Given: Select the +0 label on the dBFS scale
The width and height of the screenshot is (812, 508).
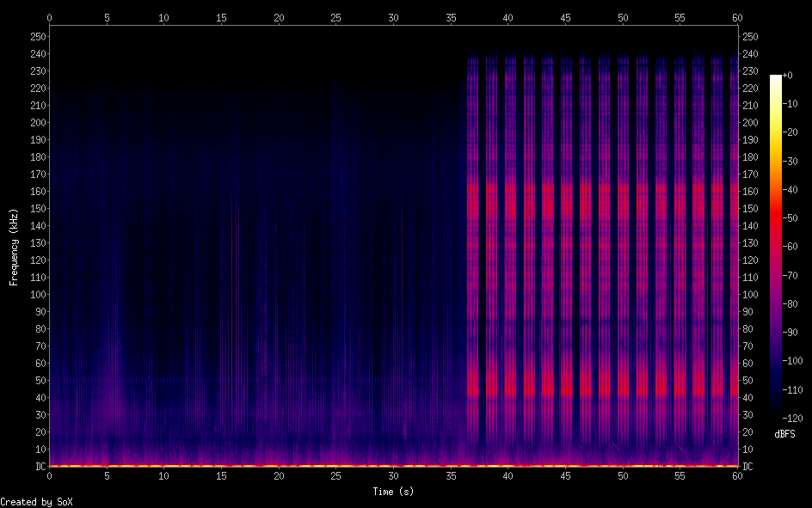Looking at the screenshot, I should [x=787, y=76].
